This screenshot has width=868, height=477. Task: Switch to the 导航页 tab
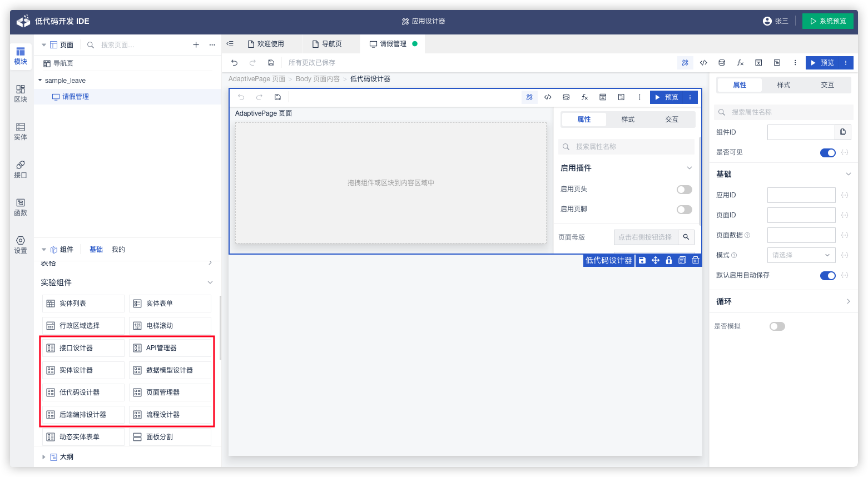327,44
